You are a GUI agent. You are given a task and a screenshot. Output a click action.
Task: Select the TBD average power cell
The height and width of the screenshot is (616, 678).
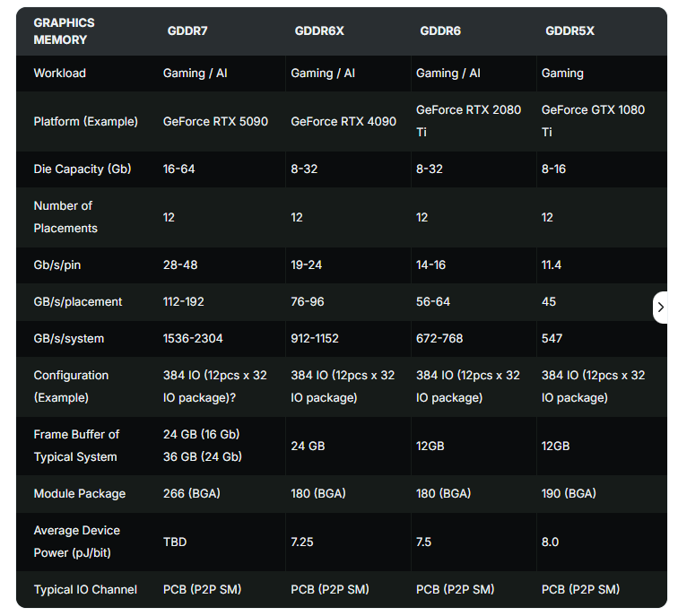[x=176, y=542]
